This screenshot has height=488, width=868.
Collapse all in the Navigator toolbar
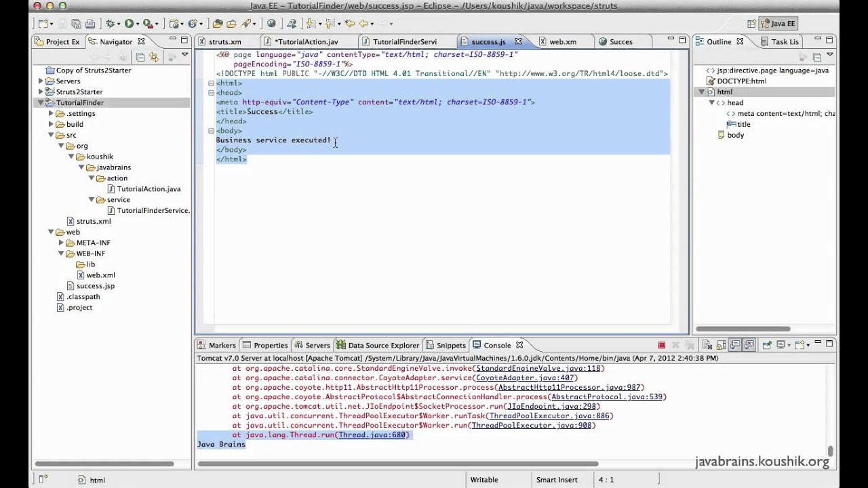(x=140, y=58)
